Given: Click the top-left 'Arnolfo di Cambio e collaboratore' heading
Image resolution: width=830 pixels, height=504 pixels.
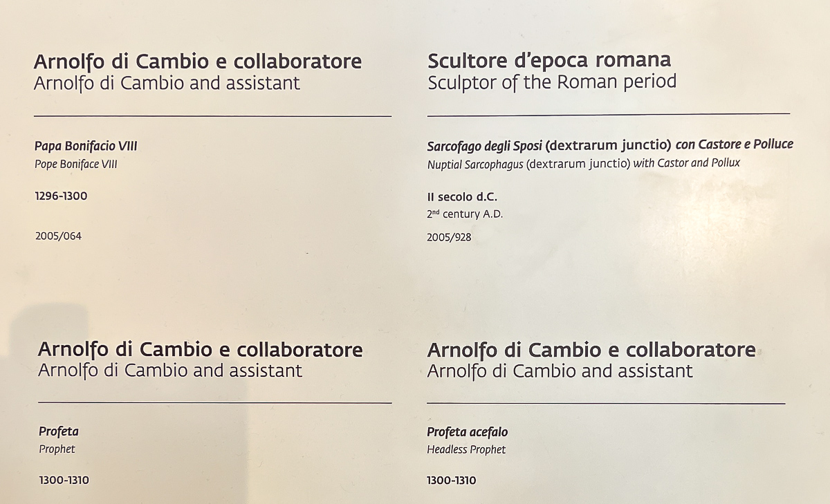Looking at the screenshot, I should click(x=198, y=62).
